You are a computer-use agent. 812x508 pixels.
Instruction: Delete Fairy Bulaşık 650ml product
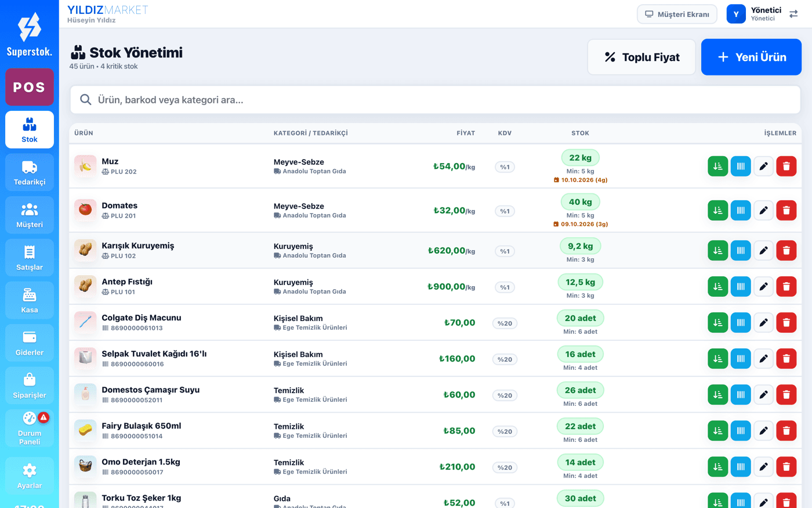(x=786, y=430)
